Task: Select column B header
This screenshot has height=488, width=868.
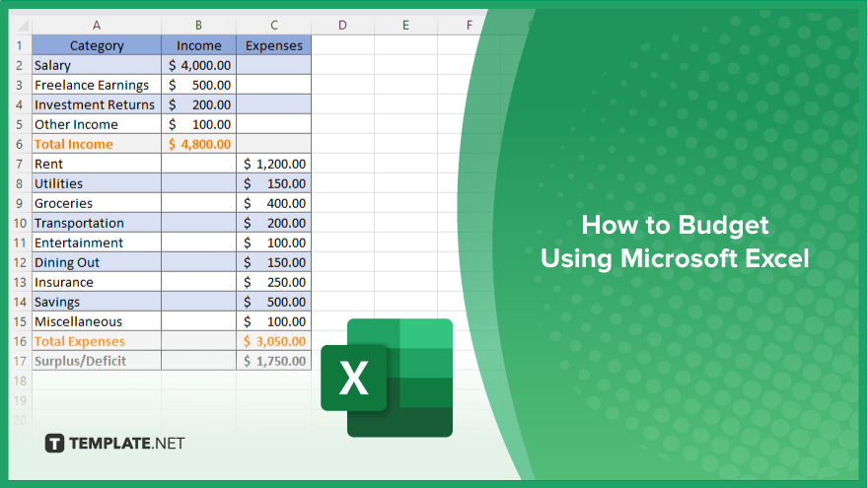Action: coord(198,25)
